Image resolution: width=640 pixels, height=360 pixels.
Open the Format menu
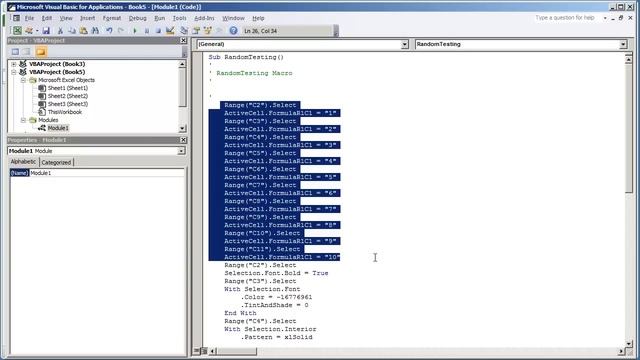tap(112, 18)
